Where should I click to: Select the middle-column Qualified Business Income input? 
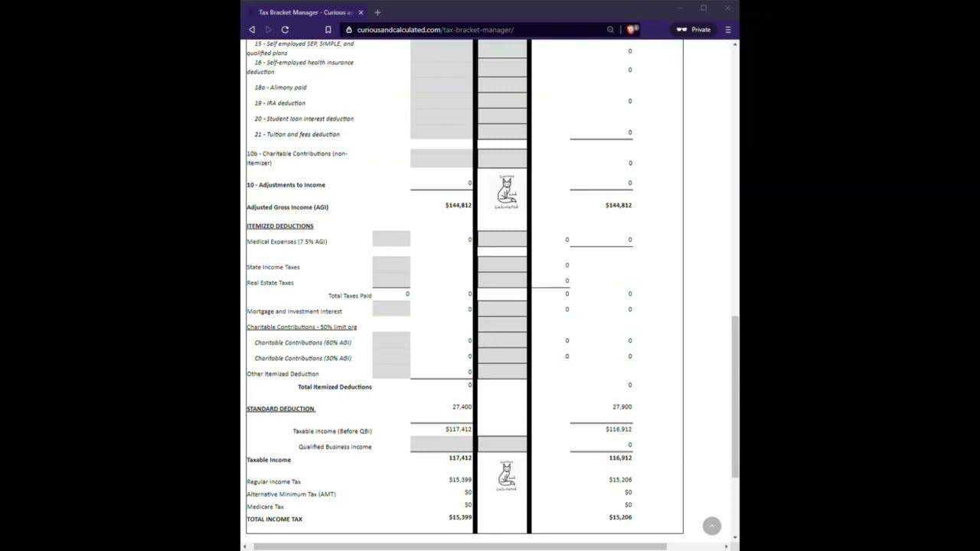(502, 444)
